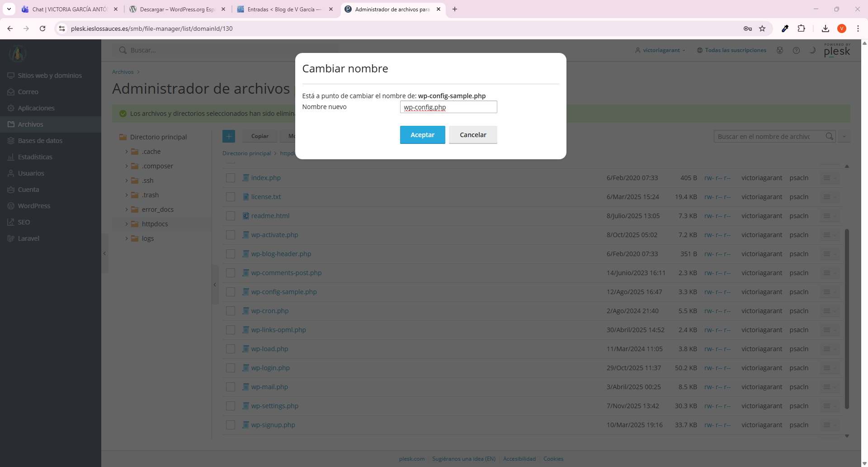Expand the logs folder node
This screenshot has height=467, width=868.
click(127, 238)
